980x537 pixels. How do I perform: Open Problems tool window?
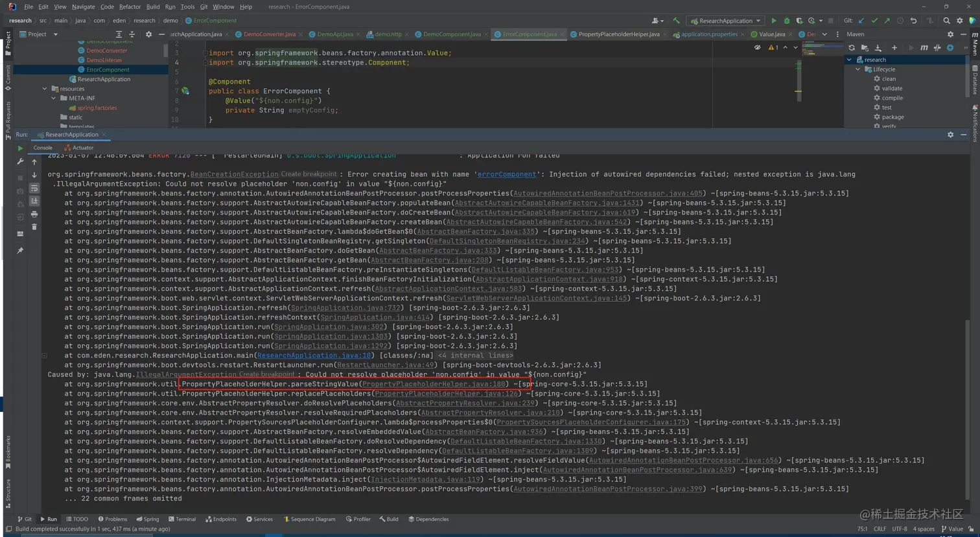113,520
